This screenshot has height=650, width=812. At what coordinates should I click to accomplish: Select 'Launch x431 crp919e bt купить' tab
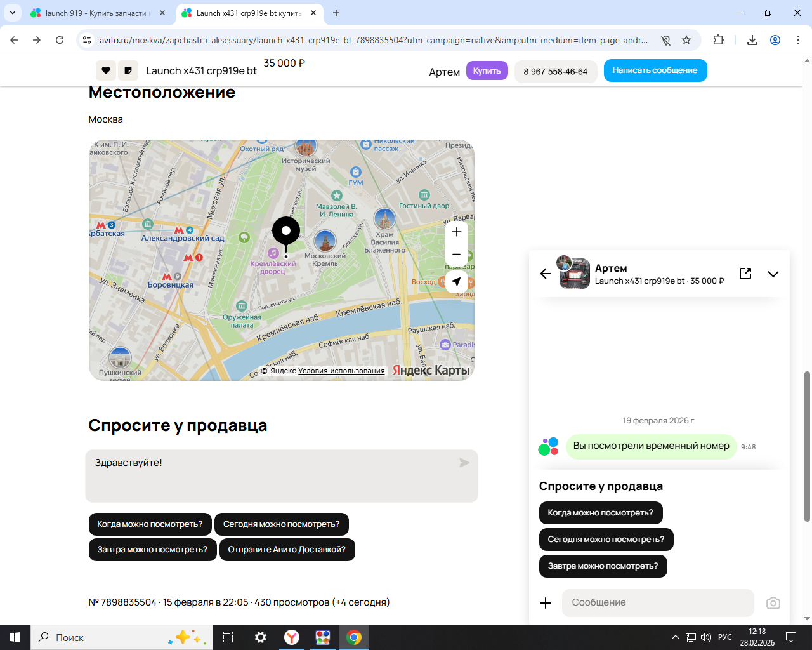tap(249, 13)
